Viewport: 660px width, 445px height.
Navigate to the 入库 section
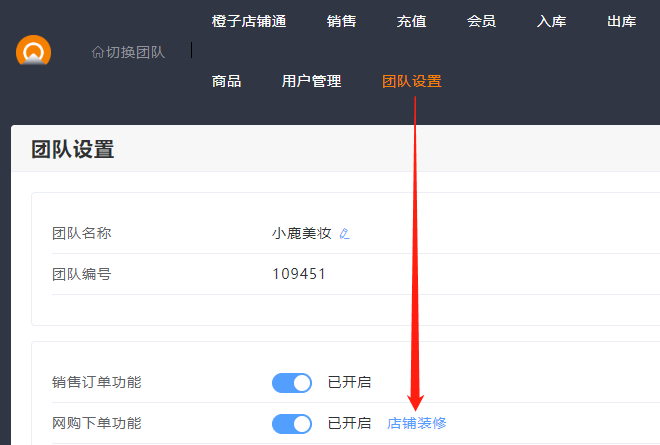[x=551, y=21]
